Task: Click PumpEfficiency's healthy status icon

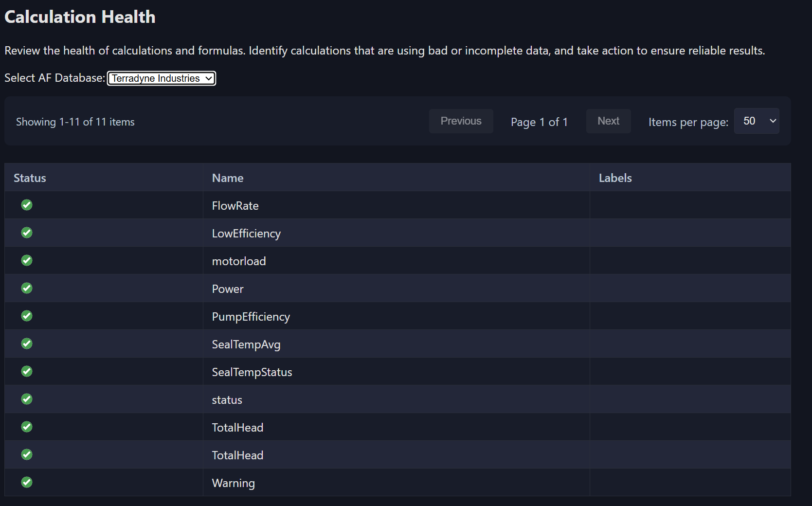Action: (27, 316)
